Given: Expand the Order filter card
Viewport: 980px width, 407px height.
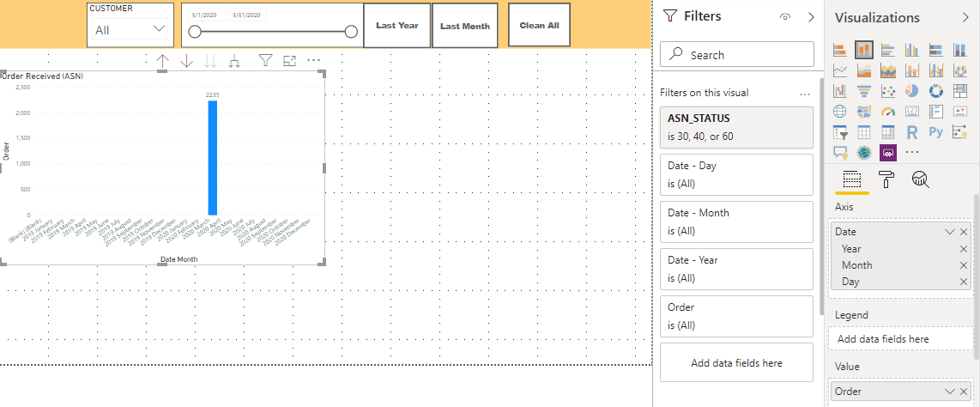Looking at the screenshot, I should (737, 316).
